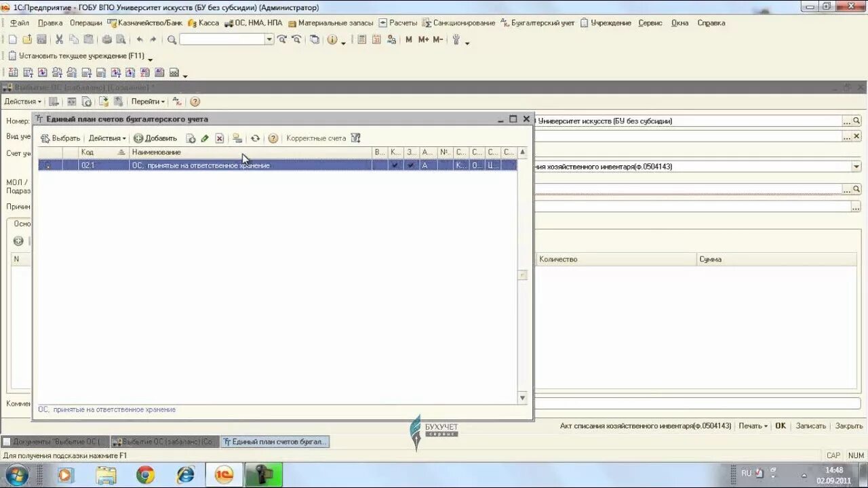This screenshot has height=488, width=868.
Task: Click the Open file icon in main toolbar
Action: 27,39
